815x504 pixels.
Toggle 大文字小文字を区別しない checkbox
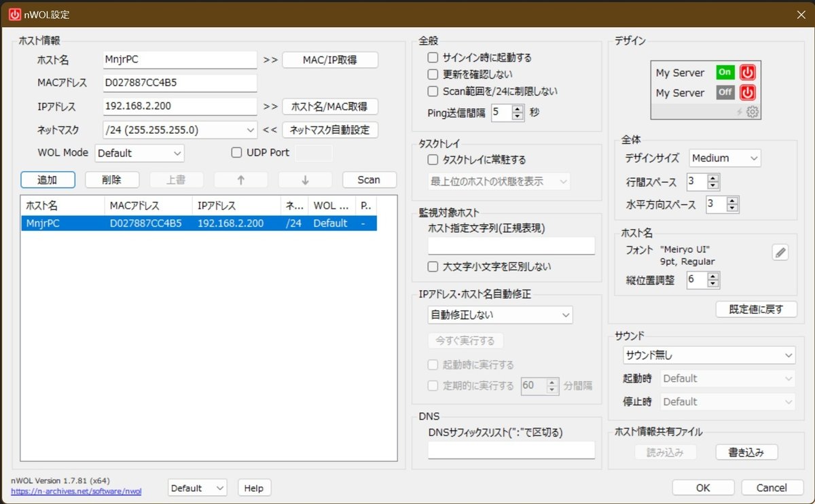pos(433,267)
